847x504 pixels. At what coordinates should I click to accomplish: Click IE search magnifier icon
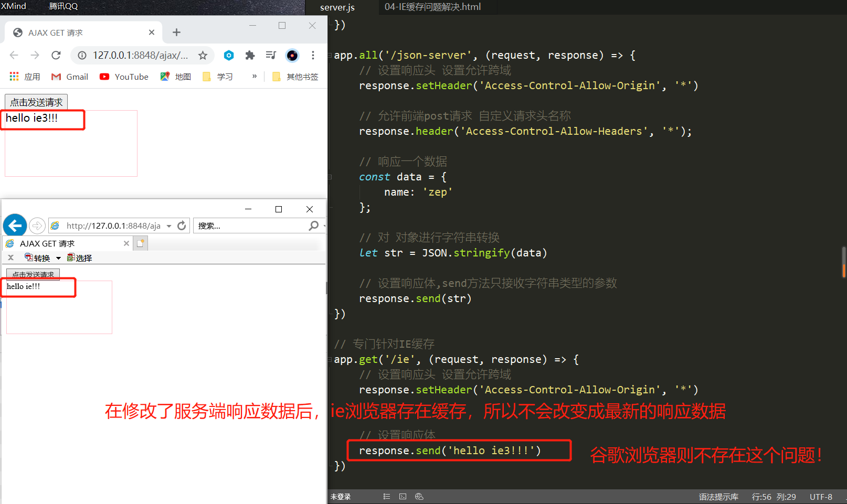pos(314,226)
